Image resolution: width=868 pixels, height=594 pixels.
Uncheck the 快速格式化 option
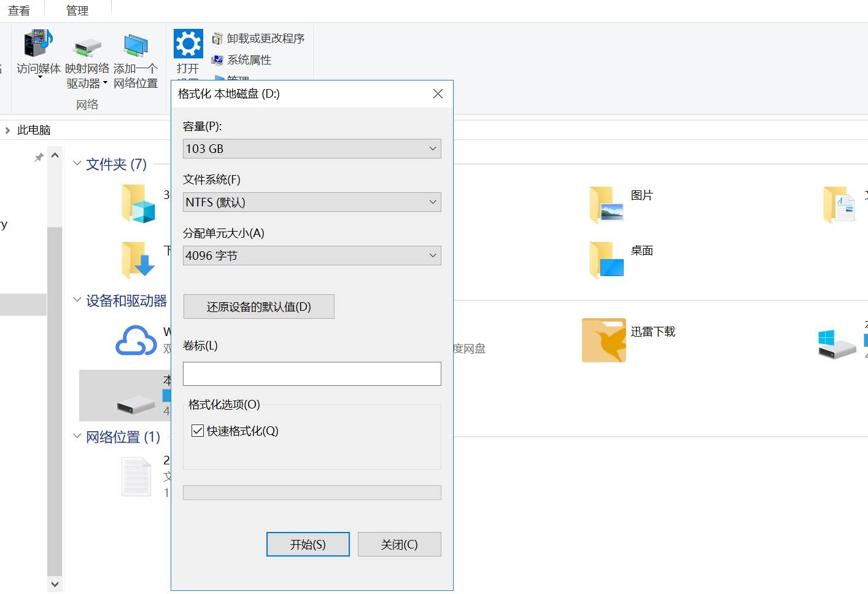tap(197, 431)
